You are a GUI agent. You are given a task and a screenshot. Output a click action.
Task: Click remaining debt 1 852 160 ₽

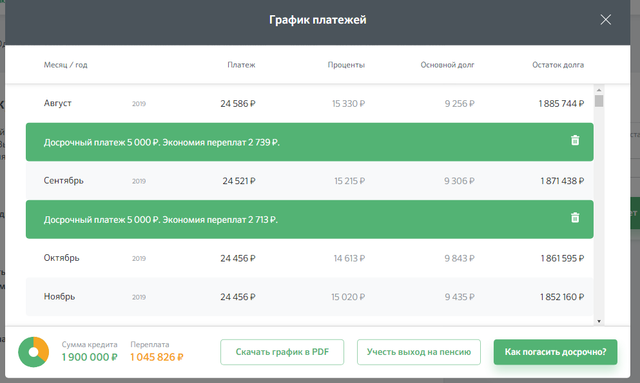tap(562, 297)
